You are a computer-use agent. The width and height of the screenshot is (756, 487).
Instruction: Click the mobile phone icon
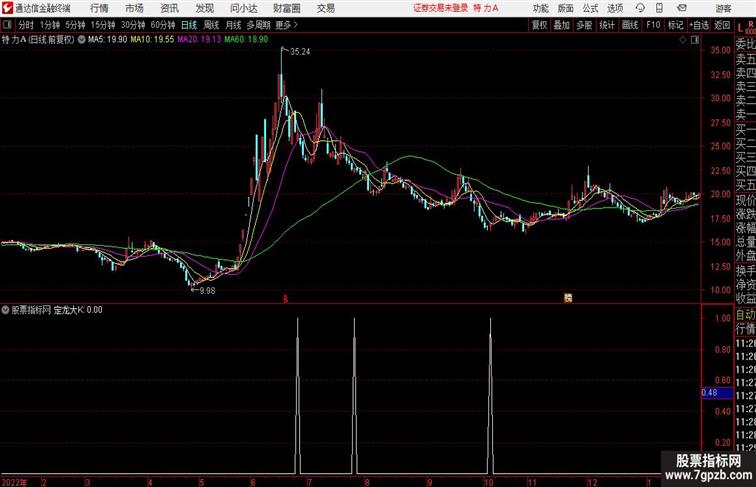(659, 8)
